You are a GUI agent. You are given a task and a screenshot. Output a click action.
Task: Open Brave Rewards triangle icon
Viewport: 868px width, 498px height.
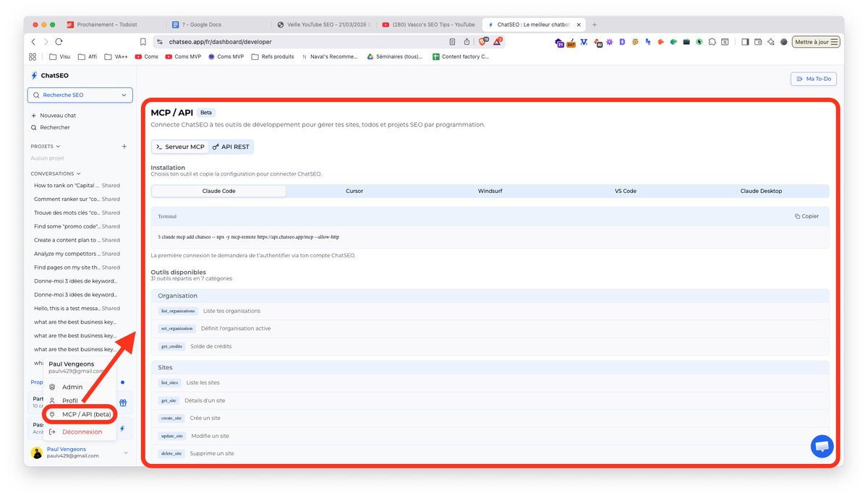point(497,42)
